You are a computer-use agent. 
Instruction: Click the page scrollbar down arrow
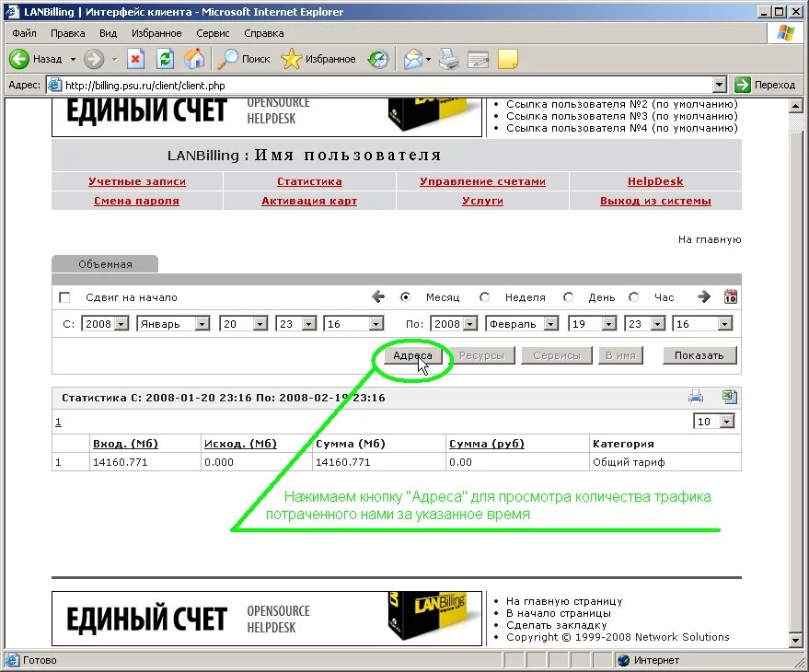795,641
